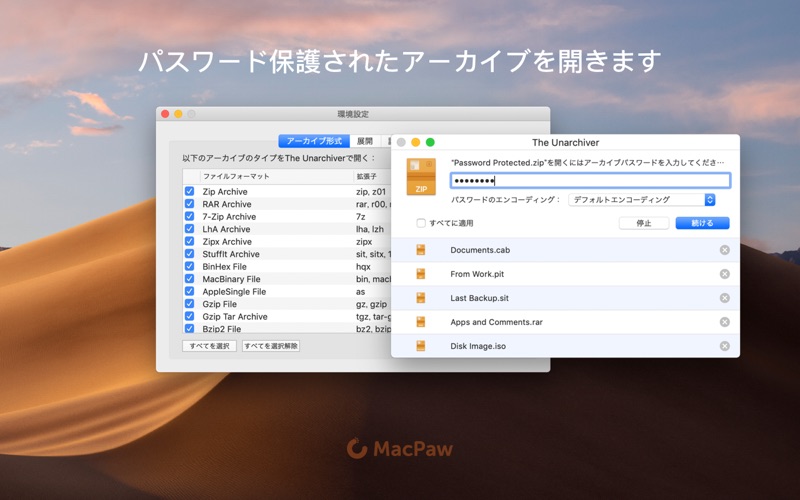Select the From Work.pit file name
The image size is (800, 500).
point(477,274)
